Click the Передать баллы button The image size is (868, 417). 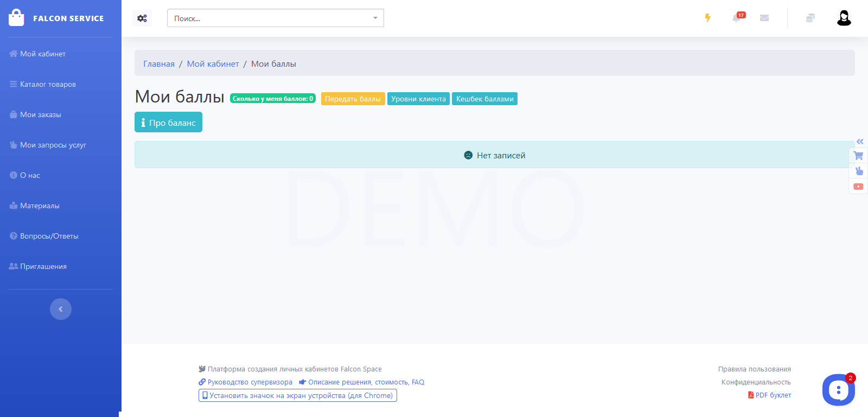(x=353, y=99)
